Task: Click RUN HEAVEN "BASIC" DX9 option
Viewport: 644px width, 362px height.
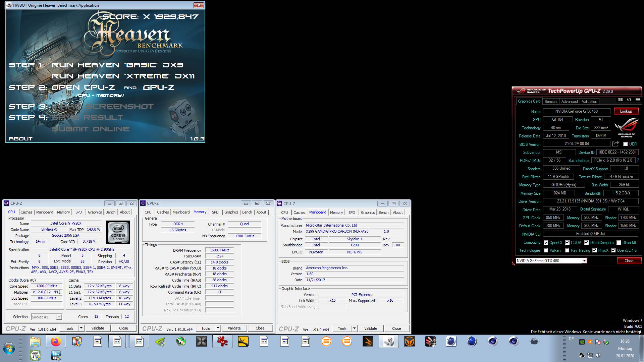Action: [x=117, y=65]
